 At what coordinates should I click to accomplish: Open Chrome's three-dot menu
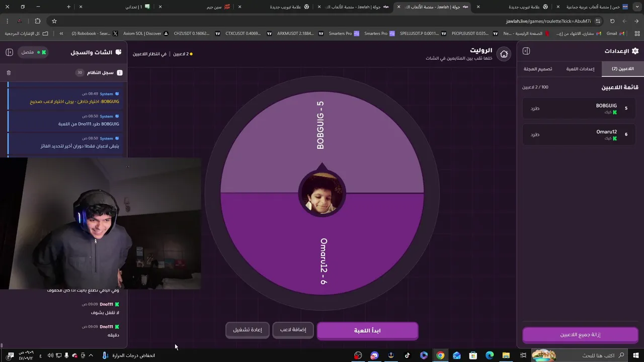tap(7, 21)
